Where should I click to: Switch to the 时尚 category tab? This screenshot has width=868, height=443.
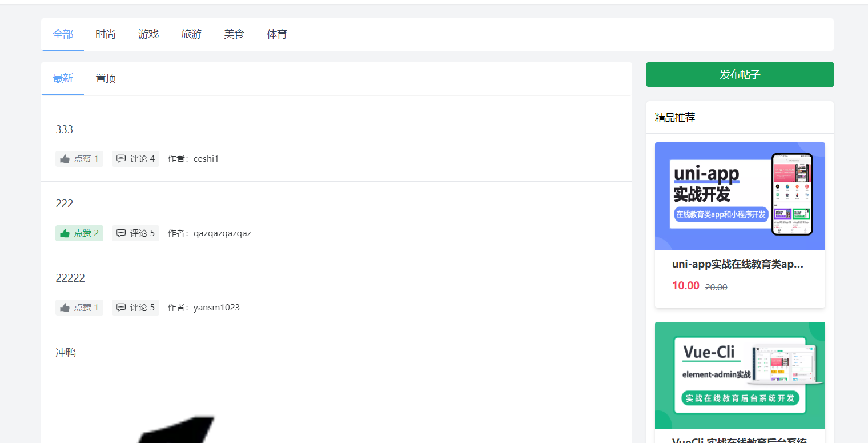click(x=106, y=34)
